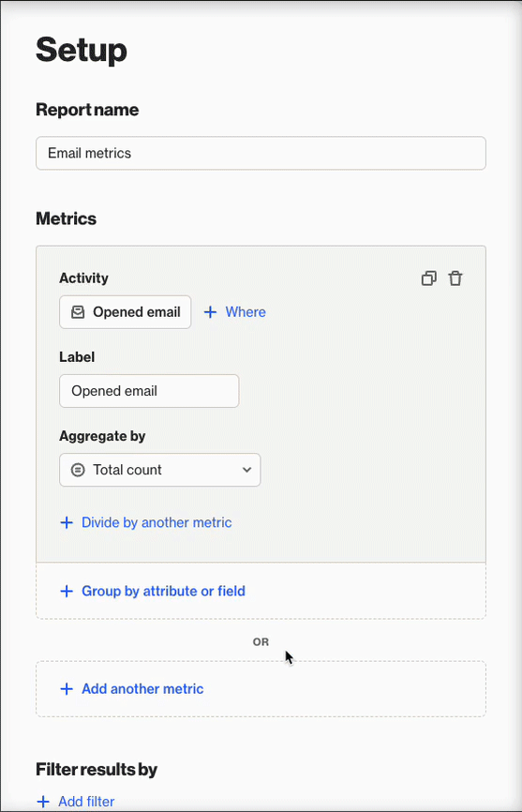
Task: Duplicate the Opened email metric
Action: (x=429, y=278)
